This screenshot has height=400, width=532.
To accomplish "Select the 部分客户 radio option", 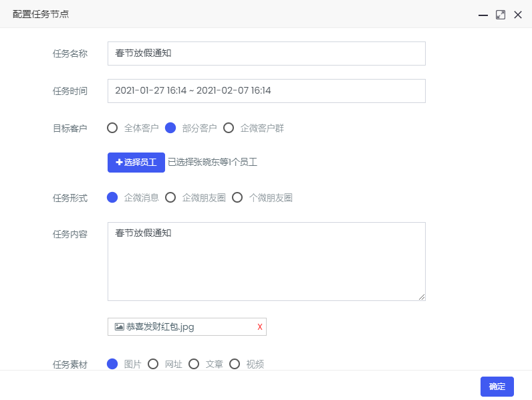I will click(x=170, y=128).
